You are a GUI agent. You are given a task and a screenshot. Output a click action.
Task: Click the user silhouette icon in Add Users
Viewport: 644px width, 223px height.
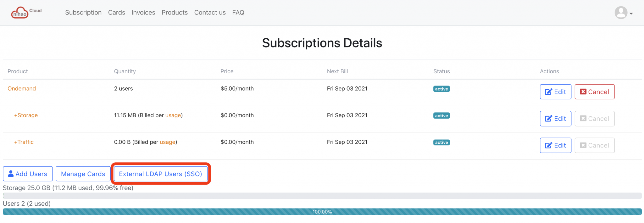[11, 173]
